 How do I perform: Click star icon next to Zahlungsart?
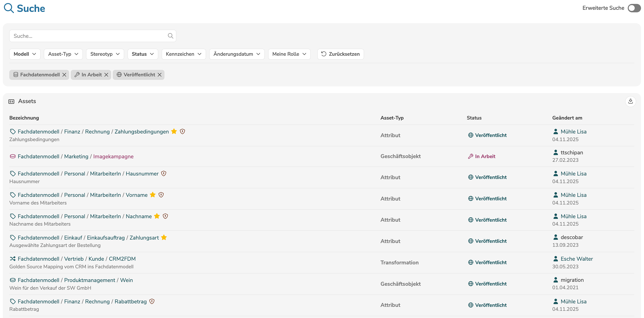(x=164, y=237)
